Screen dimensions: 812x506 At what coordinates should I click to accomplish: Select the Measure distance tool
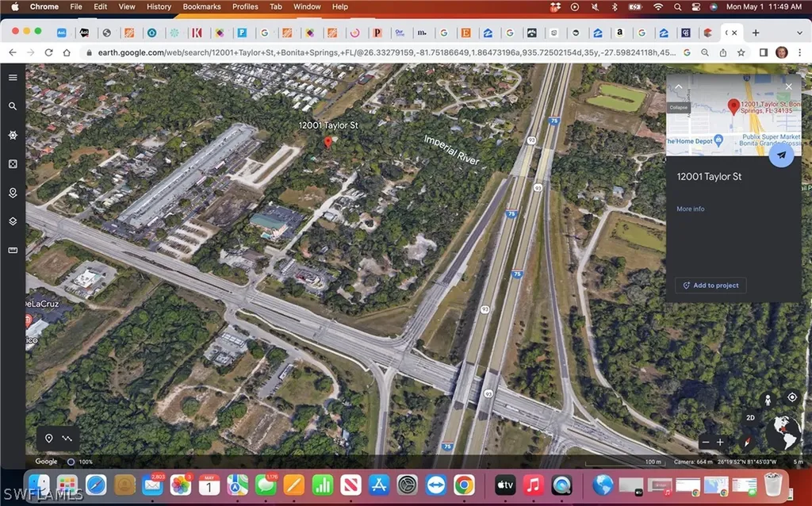13,250
